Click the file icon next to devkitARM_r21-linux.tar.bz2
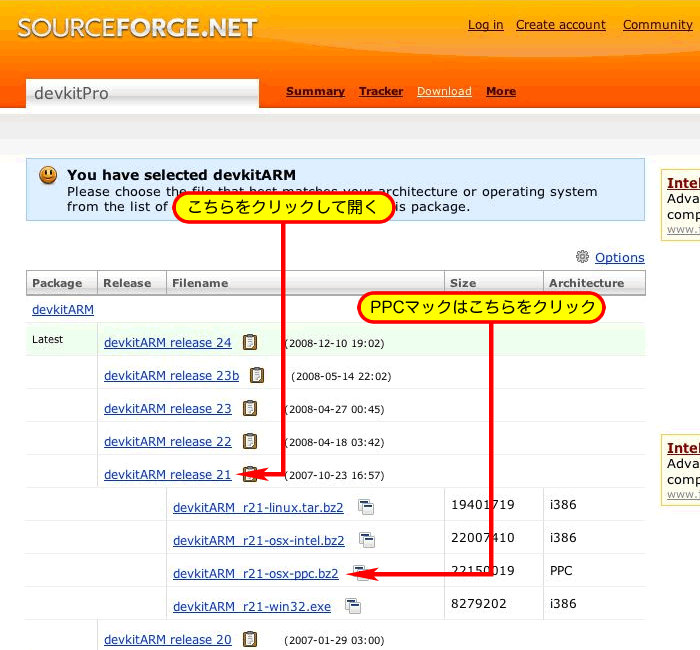The height and width of the screenshot is (650, 700). [x=366, y=507]
